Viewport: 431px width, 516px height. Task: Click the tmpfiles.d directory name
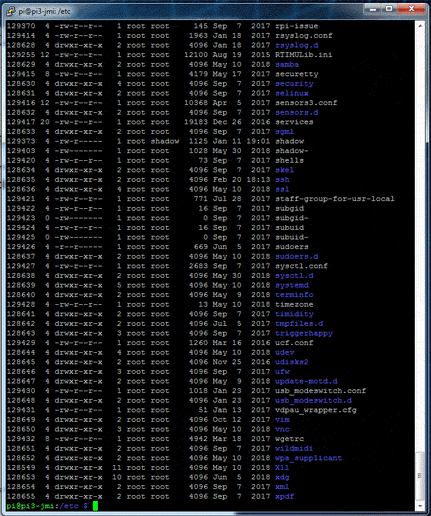point(299,324)
